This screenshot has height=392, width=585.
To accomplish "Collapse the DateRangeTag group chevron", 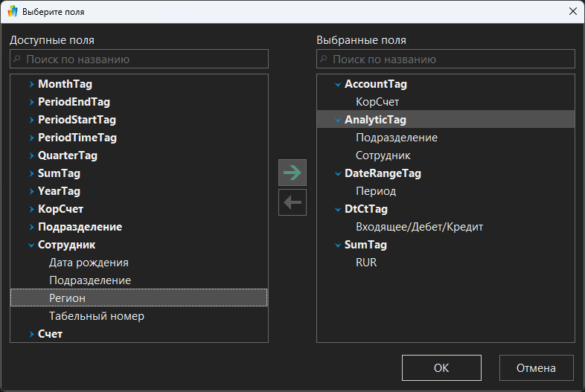I will click(x=338, y=174).
